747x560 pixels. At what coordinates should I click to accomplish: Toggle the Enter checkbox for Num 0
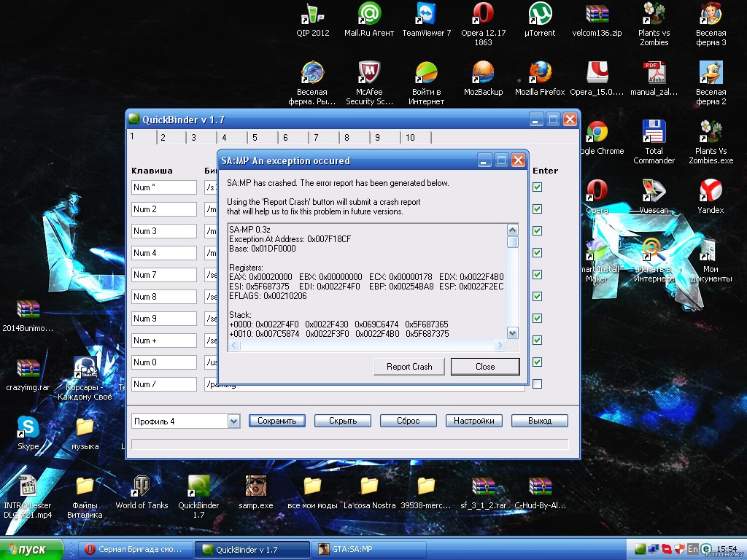pos(538,362)
